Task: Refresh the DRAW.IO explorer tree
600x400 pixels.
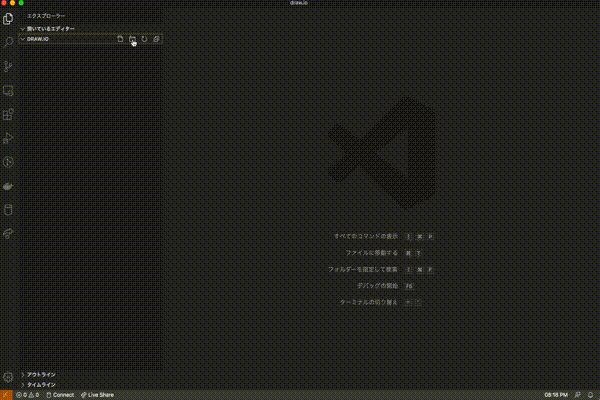Action: pos(144,39)
